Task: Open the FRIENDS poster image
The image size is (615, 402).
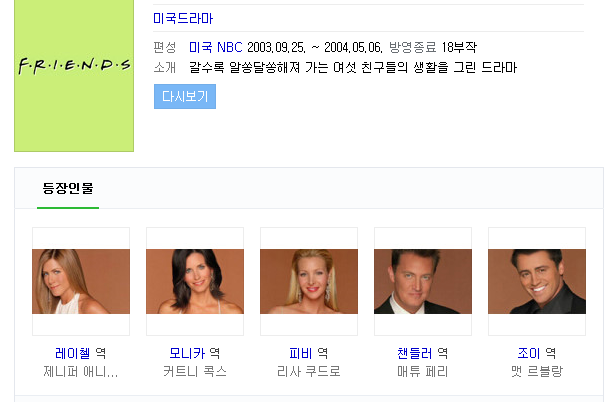Action: pyautogui.click(x=74, y=75)
